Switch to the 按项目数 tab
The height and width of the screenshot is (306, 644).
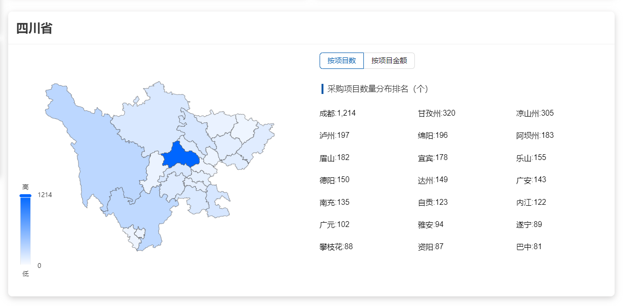[342, 61]
